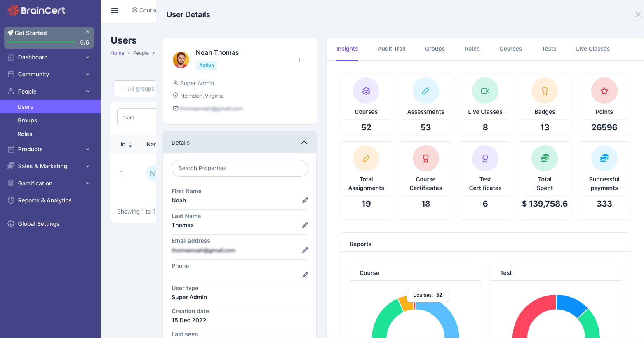The width and height of the screenshot is (644, 338).
Task: Click the Courses stat icon
Action: [366, 91]
